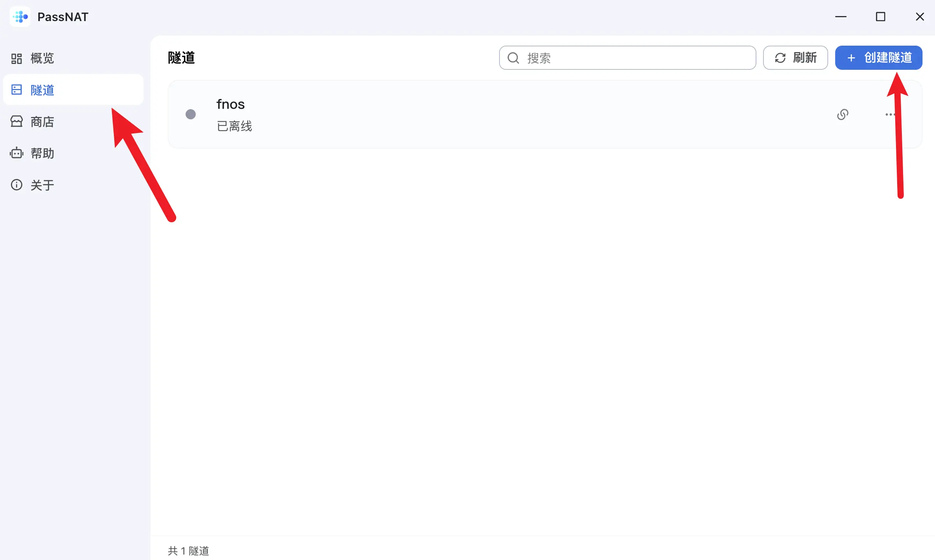
Task: Open the 商店 store page
Action: pyautogui.click(x=42, y=122)
